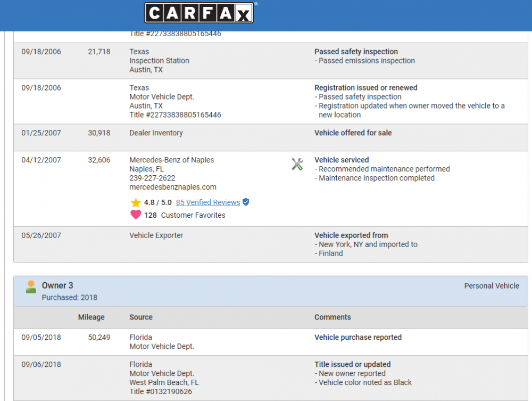Click the Mileage column header

pos(92,317)
